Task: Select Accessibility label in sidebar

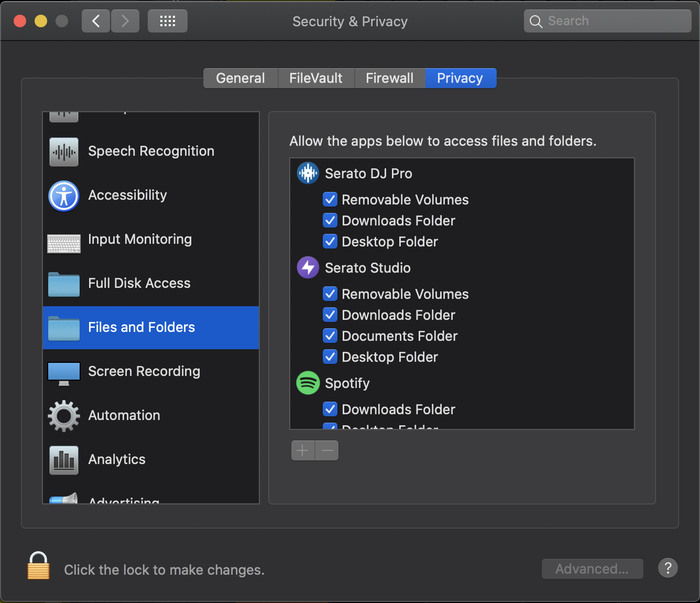Action: tap(127, 195)
